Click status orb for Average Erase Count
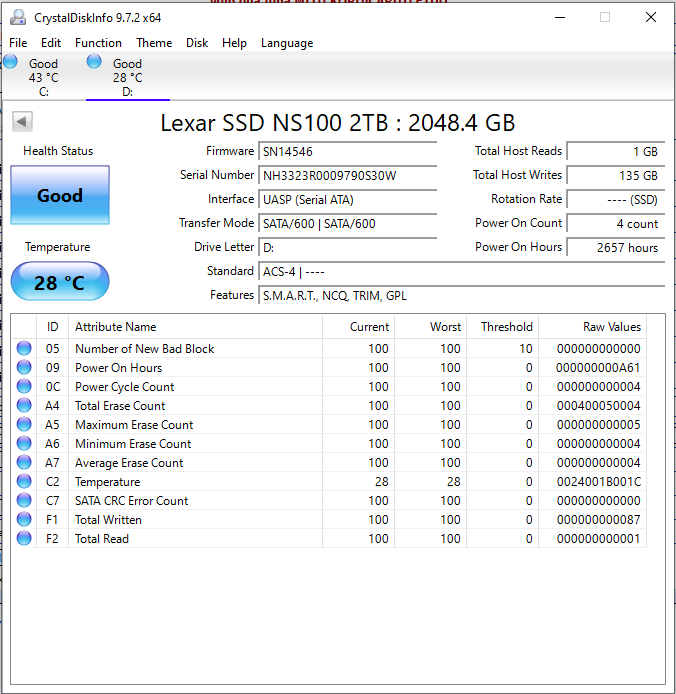Screen dimensions: 676x694 pyautogui.click(x=24, y=463)
